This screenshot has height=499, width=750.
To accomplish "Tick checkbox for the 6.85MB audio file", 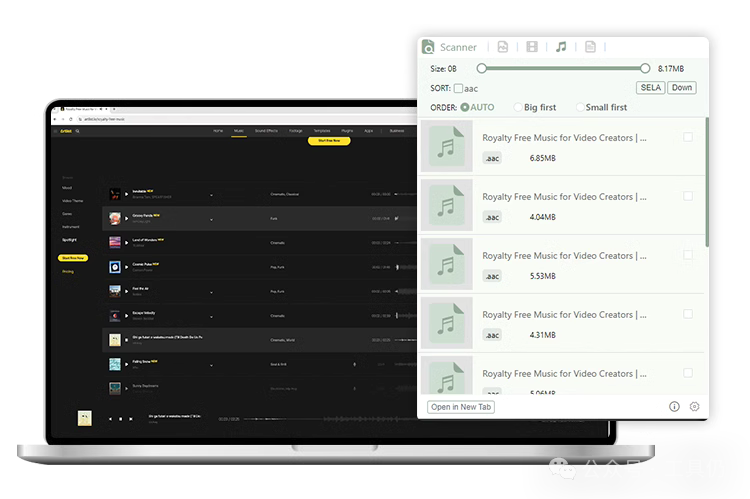I will click(x=688, y=138).
